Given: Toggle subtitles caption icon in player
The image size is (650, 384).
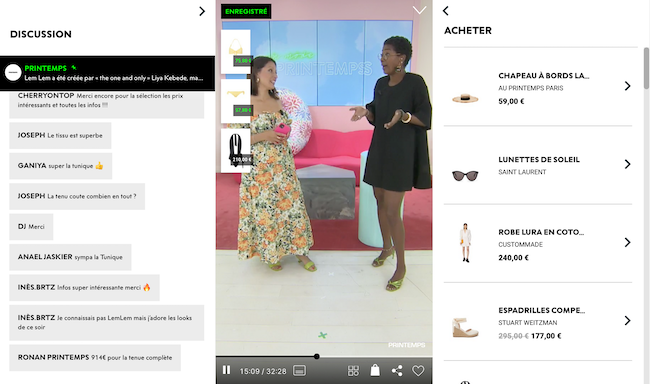Looking at the screenshot, I should click(x=299, y=370).
